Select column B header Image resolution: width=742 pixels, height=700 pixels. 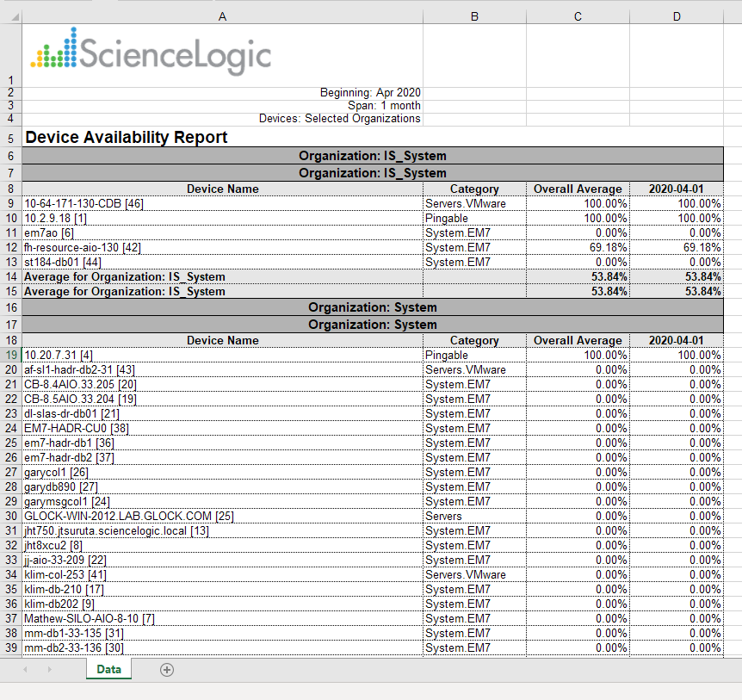point(474,16)
